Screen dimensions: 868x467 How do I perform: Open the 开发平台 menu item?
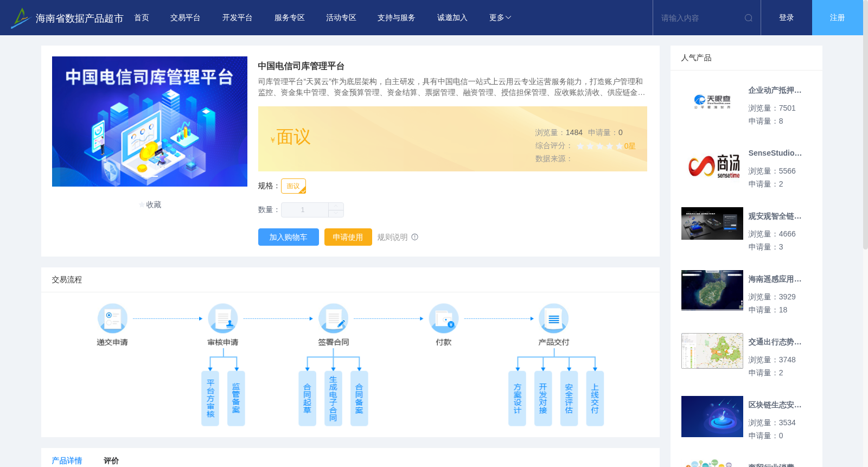238,18
